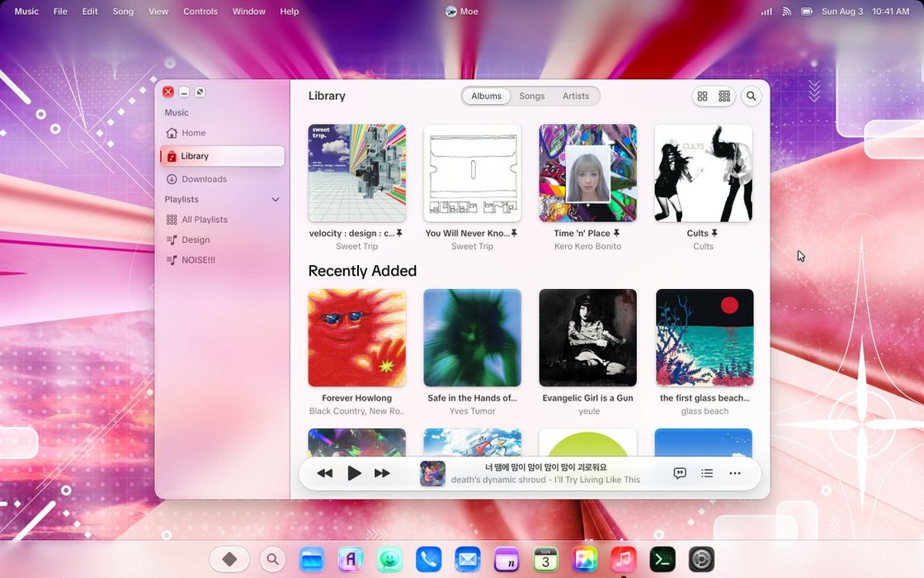Switch to the Songs tab

tap(531, 96)
